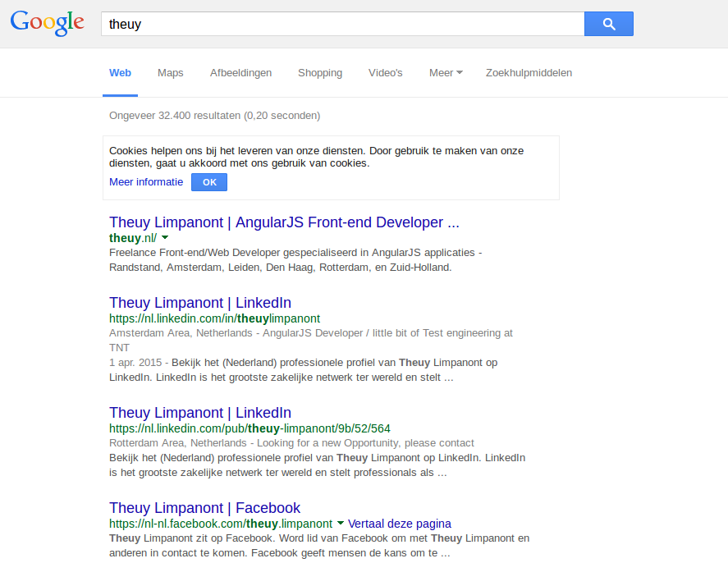Select the Web tab
This screenshot has width=728, height=563.
tap(121, 73)
